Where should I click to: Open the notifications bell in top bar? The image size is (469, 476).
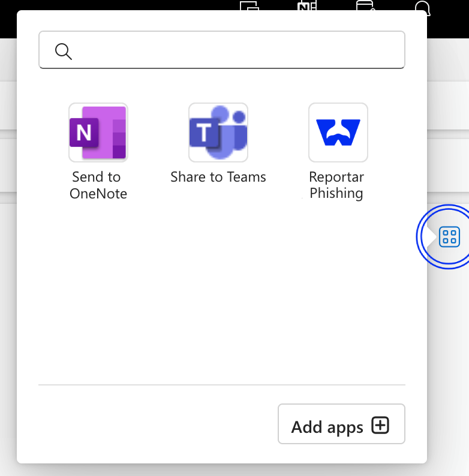(423, 5)
